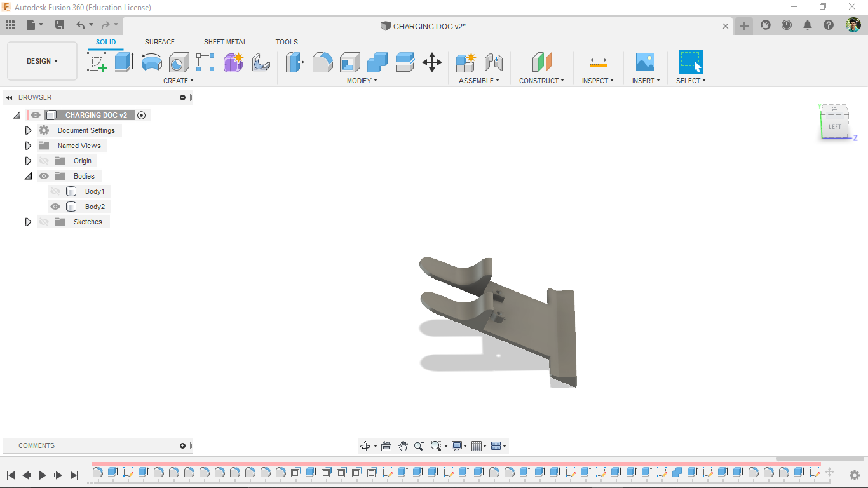Open the MODIFY dropdown menu
This screenshot has width=868, height=488.
pyautogui.click(x=360, y=81)
